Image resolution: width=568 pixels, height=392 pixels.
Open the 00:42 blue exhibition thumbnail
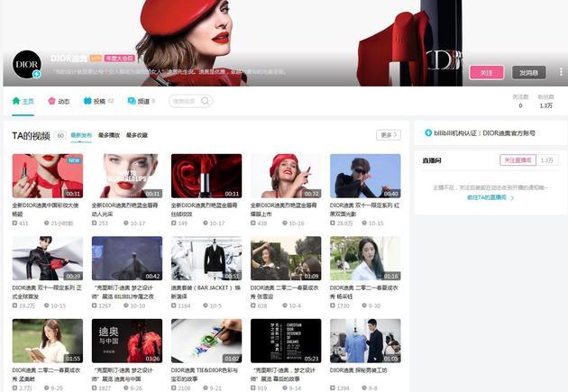point(127,259)
